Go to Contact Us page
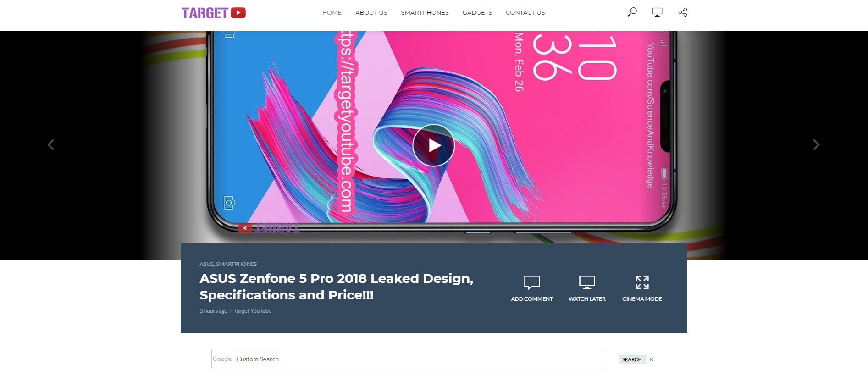 pyautogui.click(x=525, y=12)
